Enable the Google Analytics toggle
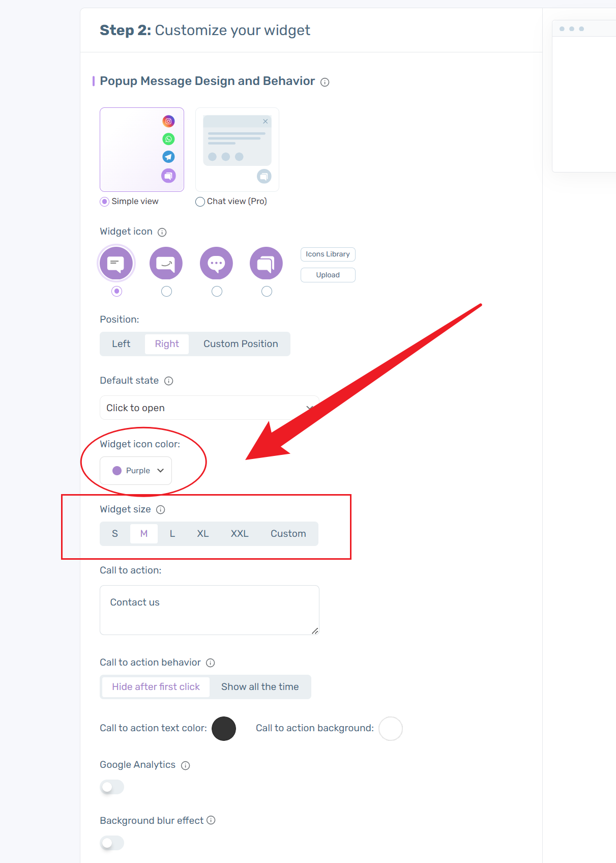 coord(112,787)
